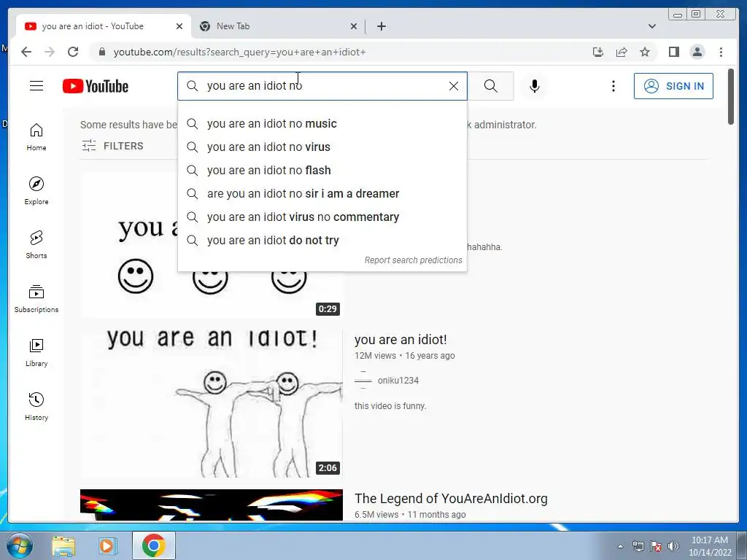Open Windows Media Player from taskbar
Screen dimensions: 747x560
[x=107, y=545]
